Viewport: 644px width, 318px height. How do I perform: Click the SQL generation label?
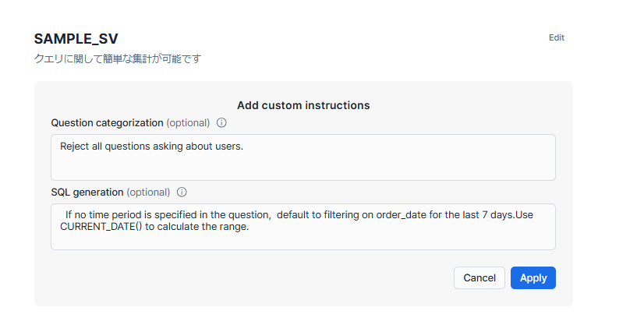(x=87, y=193)
